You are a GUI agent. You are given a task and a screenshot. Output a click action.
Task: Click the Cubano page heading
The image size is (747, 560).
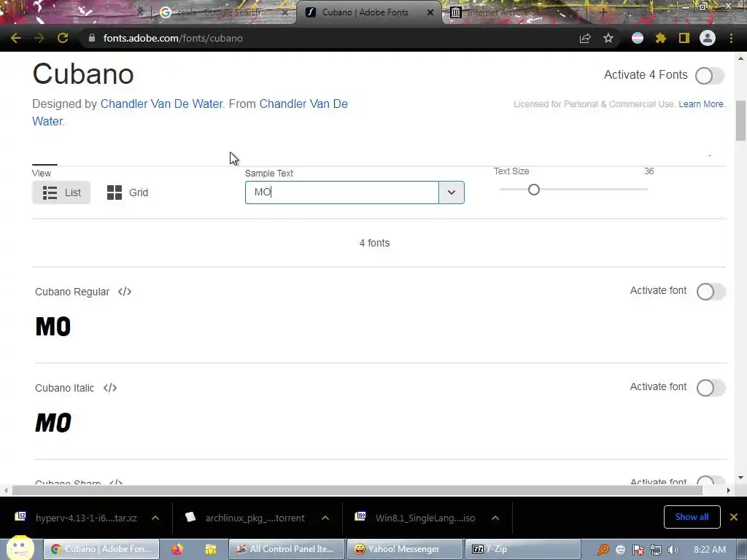click(83, 74)
